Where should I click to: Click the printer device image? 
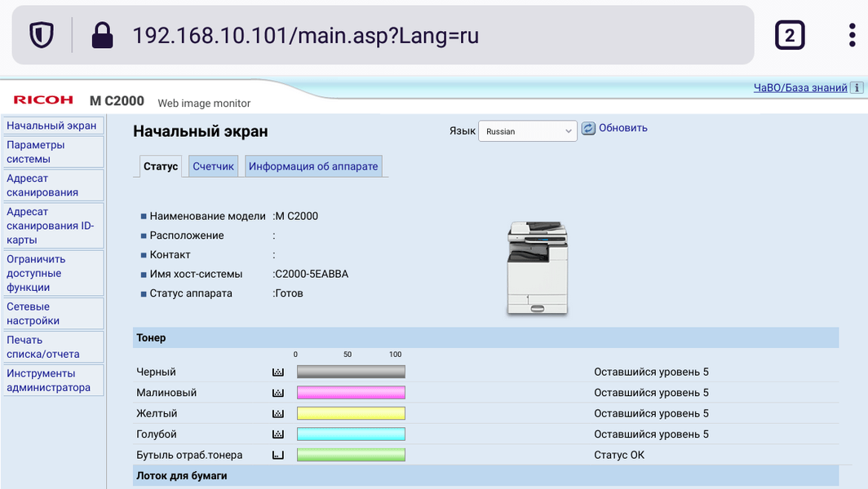tap(538, 268)
